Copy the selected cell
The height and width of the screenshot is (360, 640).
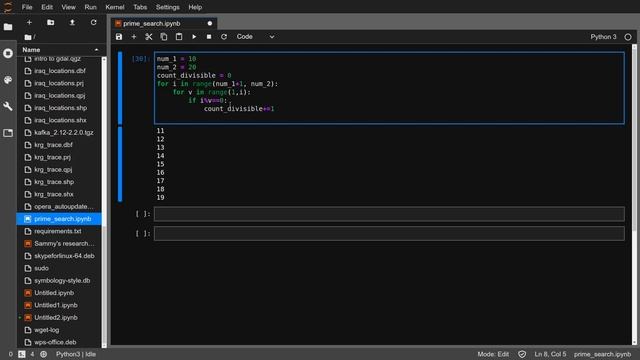pos(164,37)
